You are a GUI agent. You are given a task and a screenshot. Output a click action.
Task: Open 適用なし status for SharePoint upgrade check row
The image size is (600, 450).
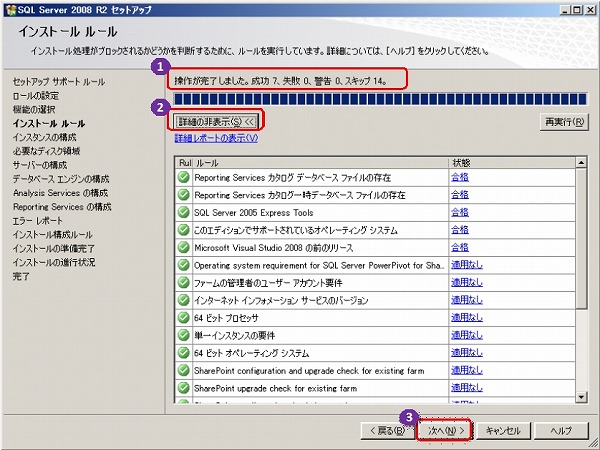(x=467, y=388)
